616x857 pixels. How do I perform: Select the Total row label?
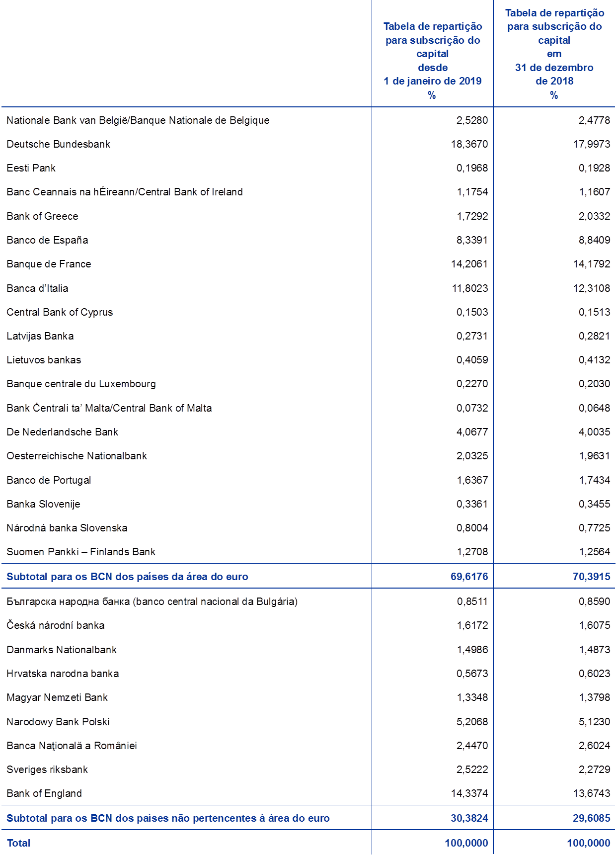tap(18, 843)
